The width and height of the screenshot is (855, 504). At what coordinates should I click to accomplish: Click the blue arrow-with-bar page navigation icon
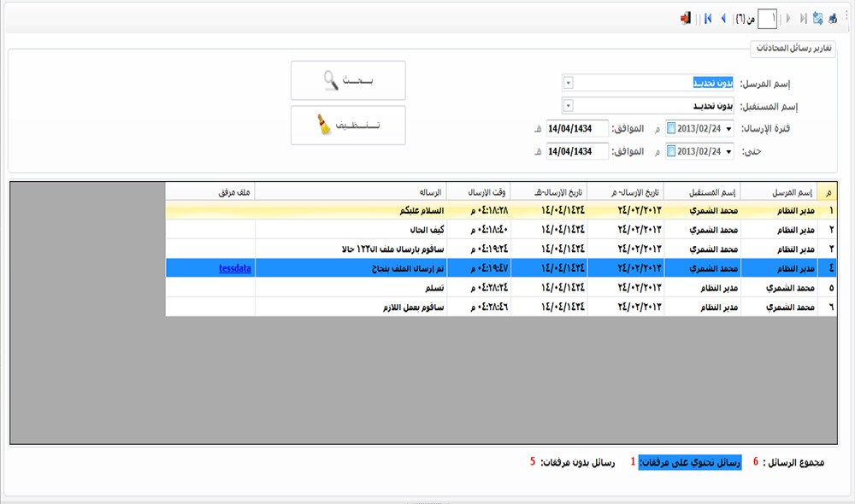point(708,18)
